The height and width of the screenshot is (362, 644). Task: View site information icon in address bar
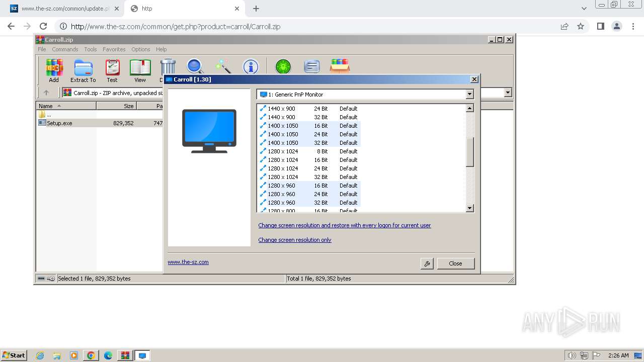(63, 27)
